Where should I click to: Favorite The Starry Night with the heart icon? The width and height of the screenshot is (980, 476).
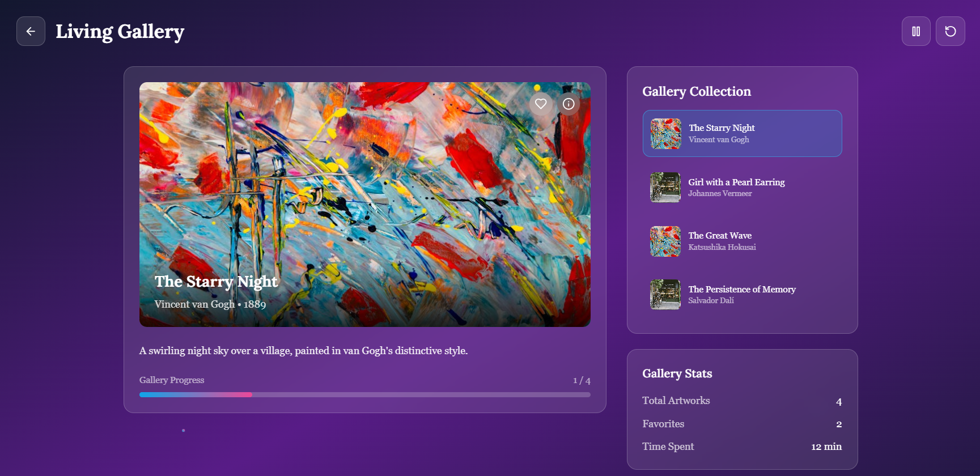[x=541, y=104]
